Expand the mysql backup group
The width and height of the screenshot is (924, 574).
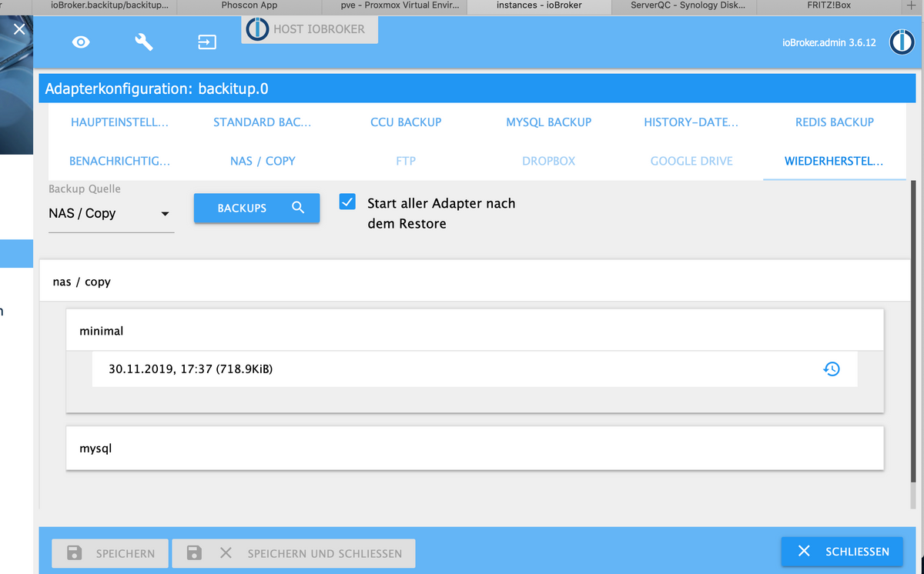[475, 447]
